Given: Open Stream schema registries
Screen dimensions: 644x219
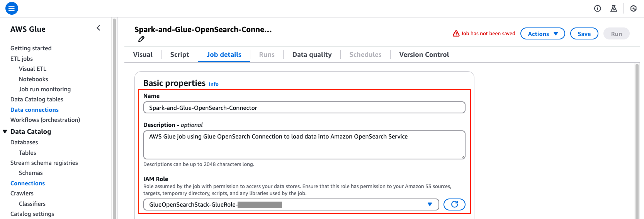Looking at the screenshot, I should tap(44, 163).
